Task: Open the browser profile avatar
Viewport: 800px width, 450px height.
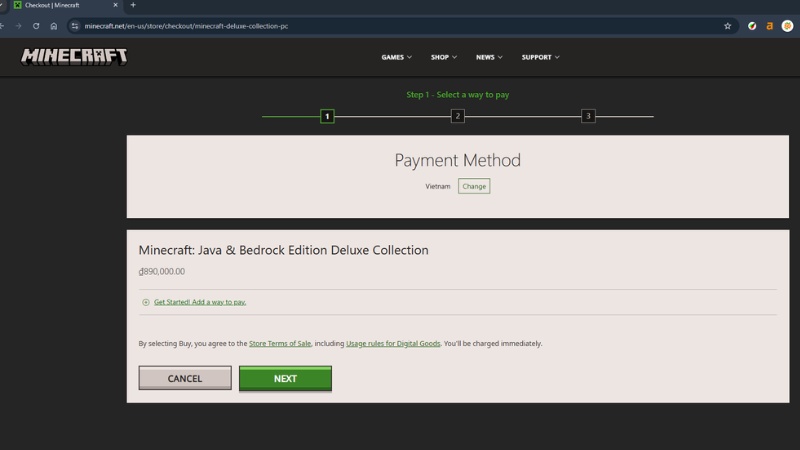Action: tap(787, 26)
